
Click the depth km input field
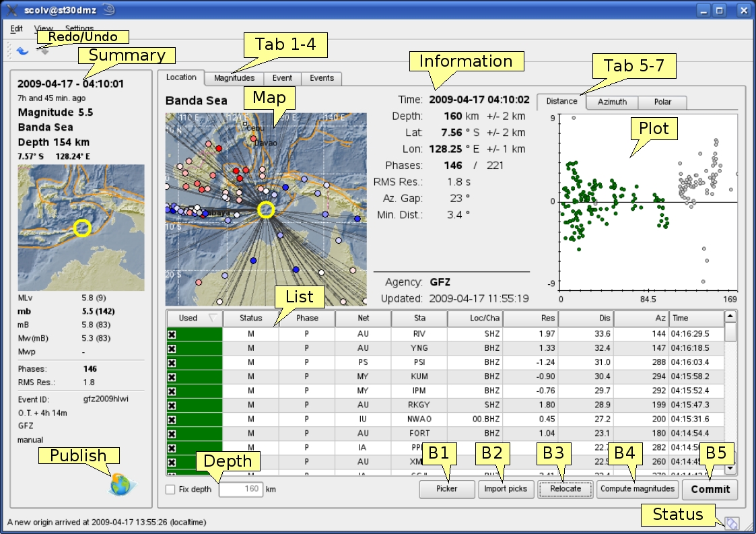[x=240, y=490]
